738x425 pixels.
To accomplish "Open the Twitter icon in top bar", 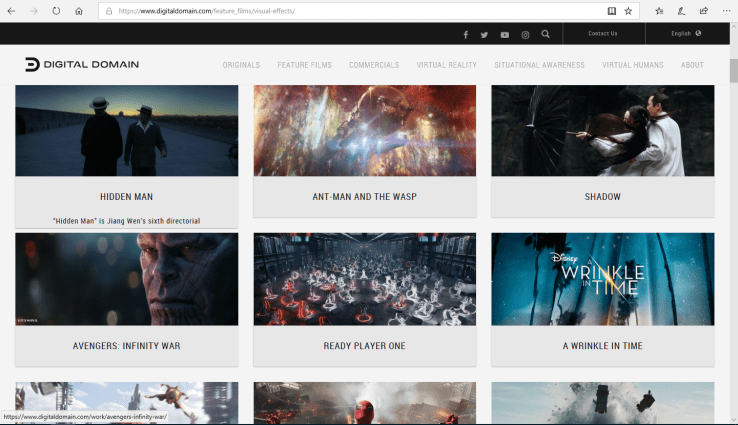I will 485,34.
